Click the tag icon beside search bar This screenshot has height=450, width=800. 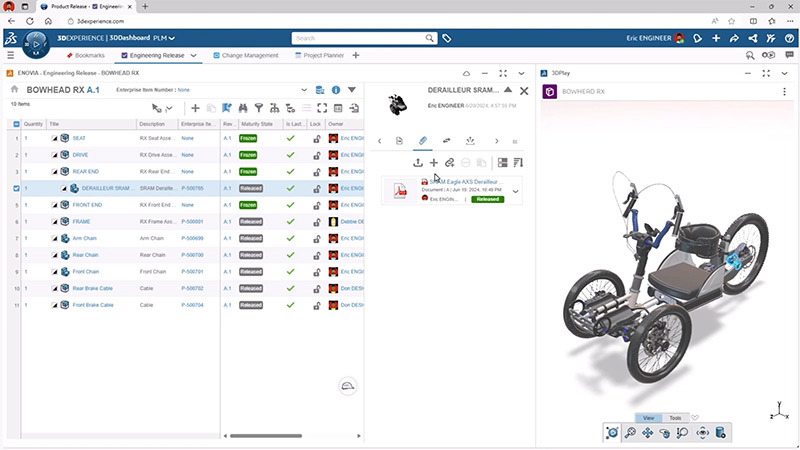click(x=447, y=38)
